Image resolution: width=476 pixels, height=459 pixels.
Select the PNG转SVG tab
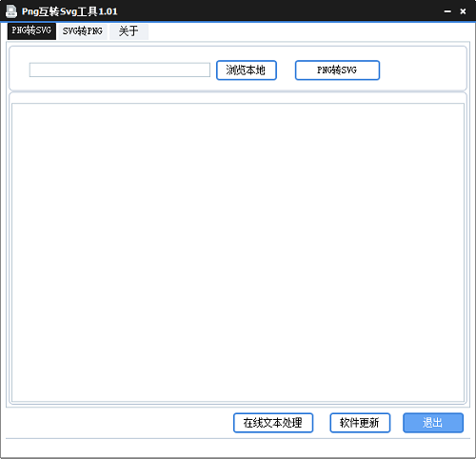31,30
